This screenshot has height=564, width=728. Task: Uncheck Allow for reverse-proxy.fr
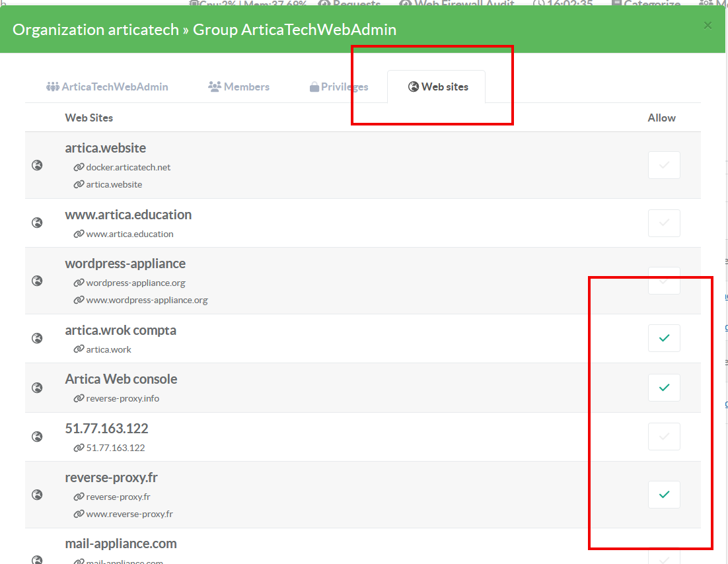(664, 495)
